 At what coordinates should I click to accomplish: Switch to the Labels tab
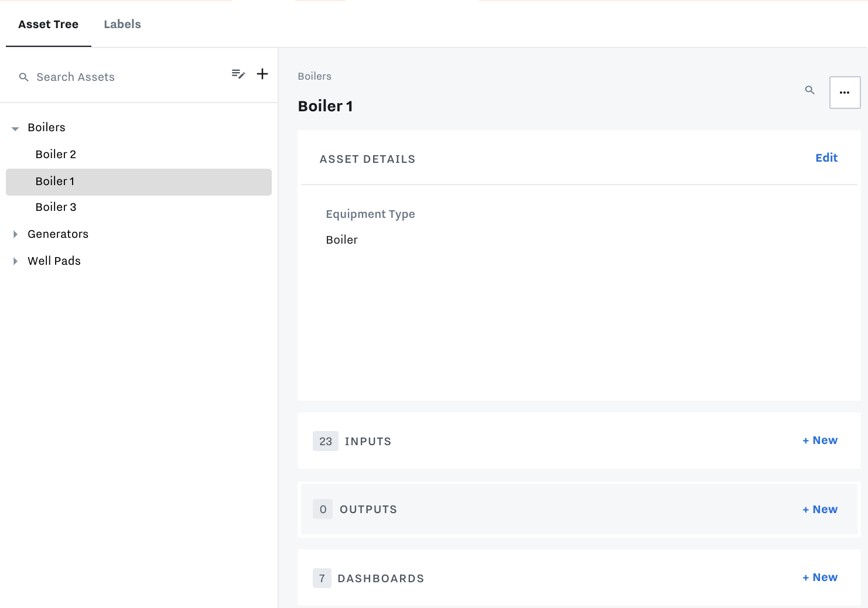tap(122, 24)
